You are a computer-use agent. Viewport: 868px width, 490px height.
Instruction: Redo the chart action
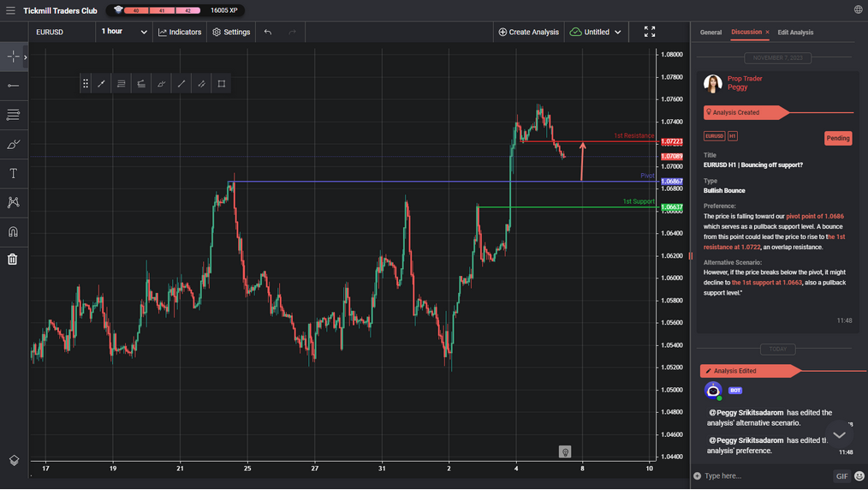[292, 32]
